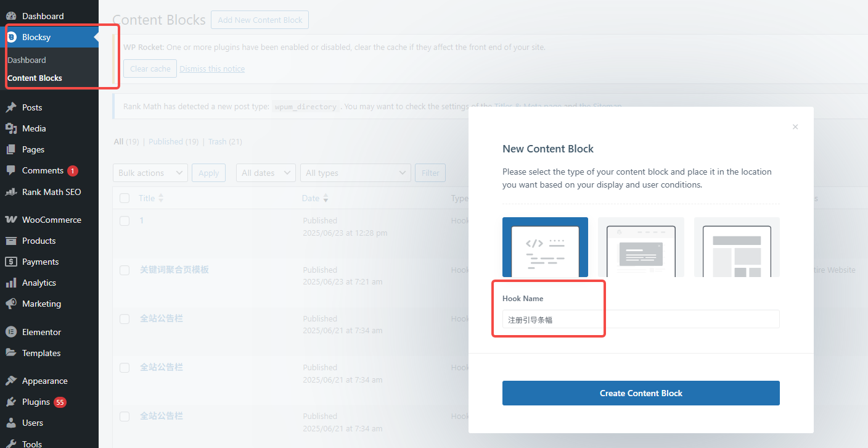Click the New Content Block dialog heading

pos(548,149)
